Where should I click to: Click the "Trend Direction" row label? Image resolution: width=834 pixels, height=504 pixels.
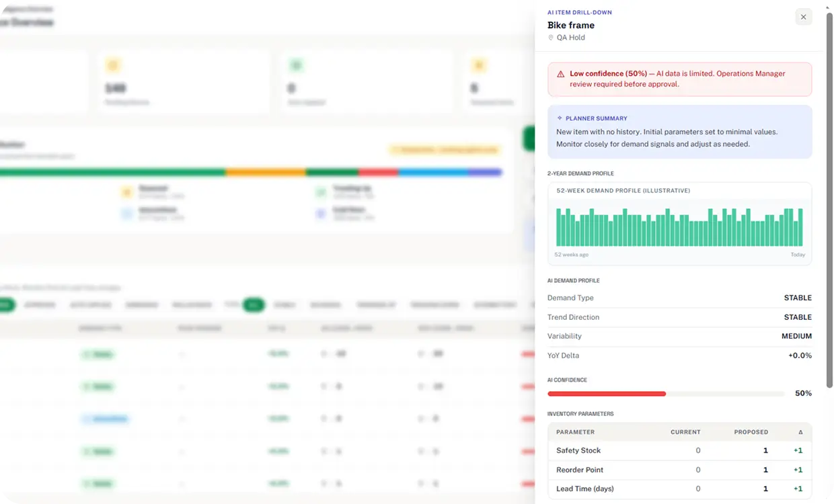573,317
